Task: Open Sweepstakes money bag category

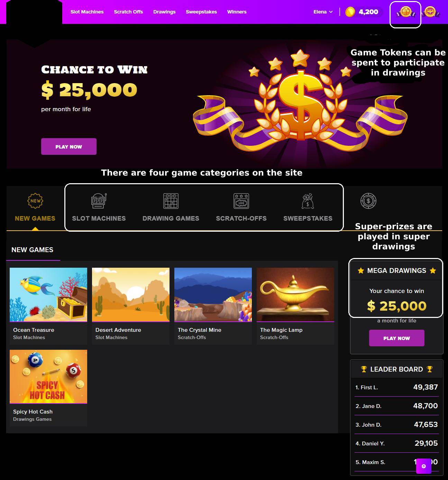Action: (308, 201)
